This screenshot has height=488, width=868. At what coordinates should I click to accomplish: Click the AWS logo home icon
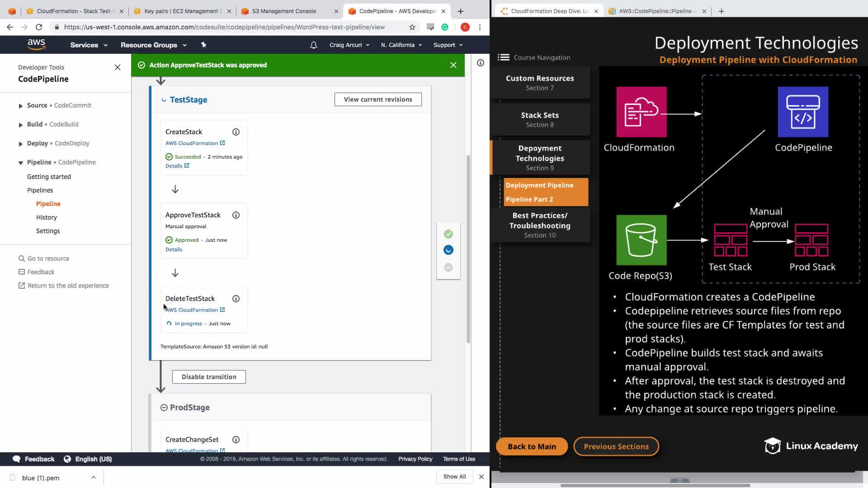click(36, 44)
